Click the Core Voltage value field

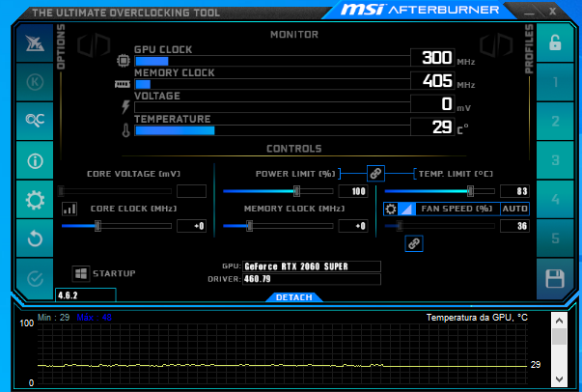point(191,191)
